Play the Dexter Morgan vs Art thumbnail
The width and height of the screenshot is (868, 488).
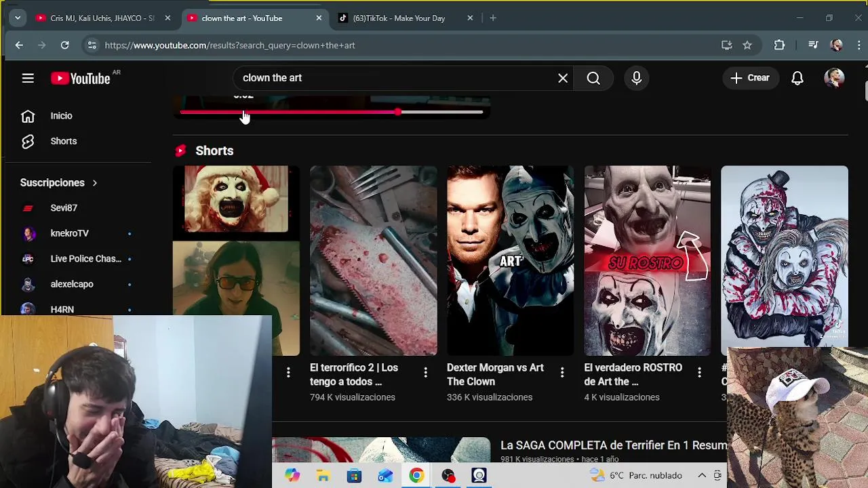511,261
